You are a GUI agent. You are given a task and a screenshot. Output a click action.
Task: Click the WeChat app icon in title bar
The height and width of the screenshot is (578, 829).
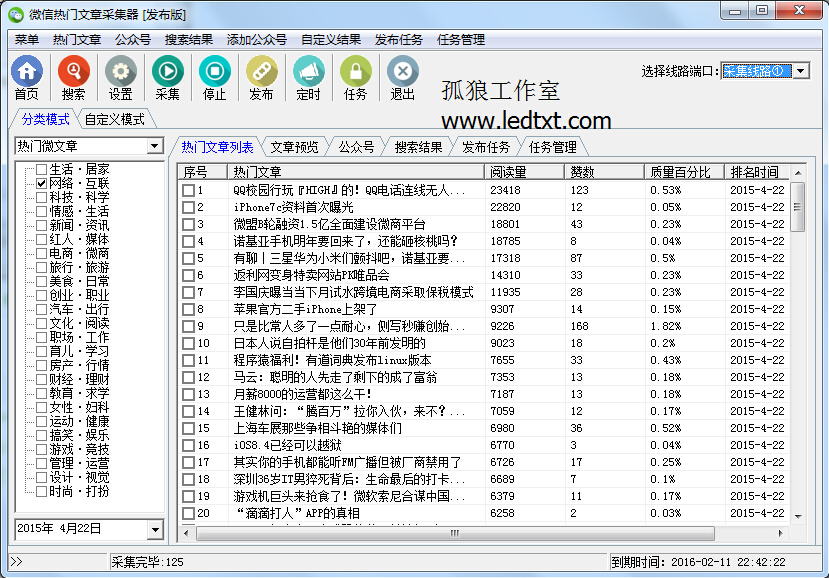coord(16,14)
